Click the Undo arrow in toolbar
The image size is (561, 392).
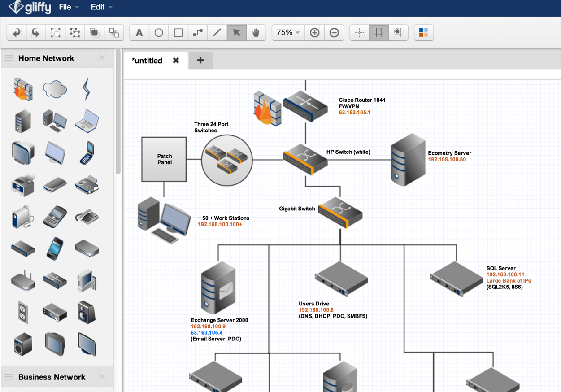point(17,33)
